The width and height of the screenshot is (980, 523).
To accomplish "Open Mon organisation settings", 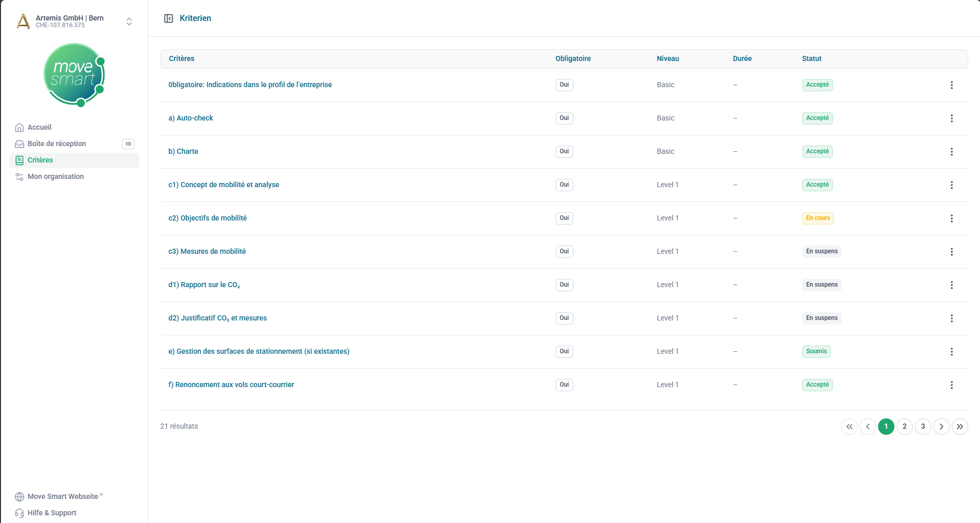I will click(55, 176).
